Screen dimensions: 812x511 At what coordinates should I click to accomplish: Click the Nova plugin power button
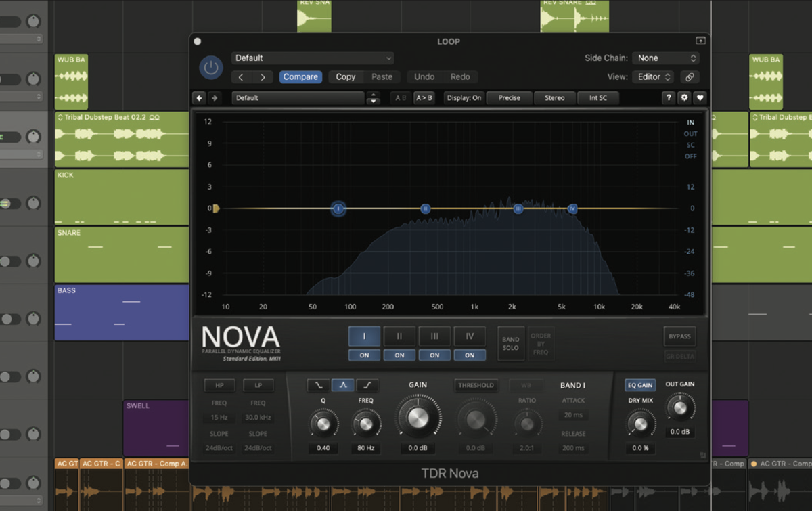tap(210, 67)
